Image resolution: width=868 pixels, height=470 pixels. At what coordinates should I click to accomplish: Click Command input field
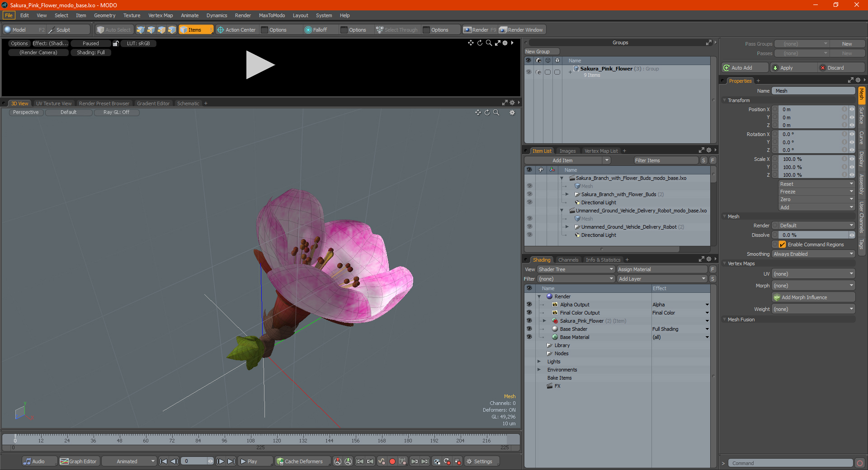[790, 463]
